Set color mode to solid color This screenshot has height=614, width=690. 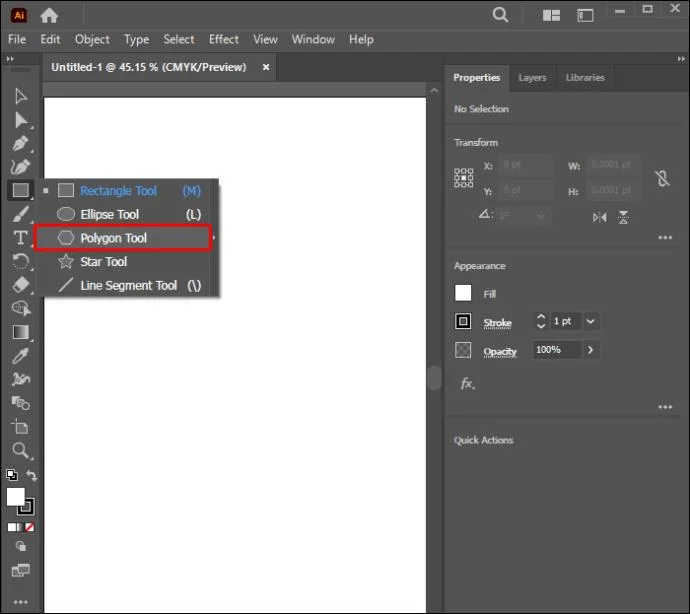(12, 527)
